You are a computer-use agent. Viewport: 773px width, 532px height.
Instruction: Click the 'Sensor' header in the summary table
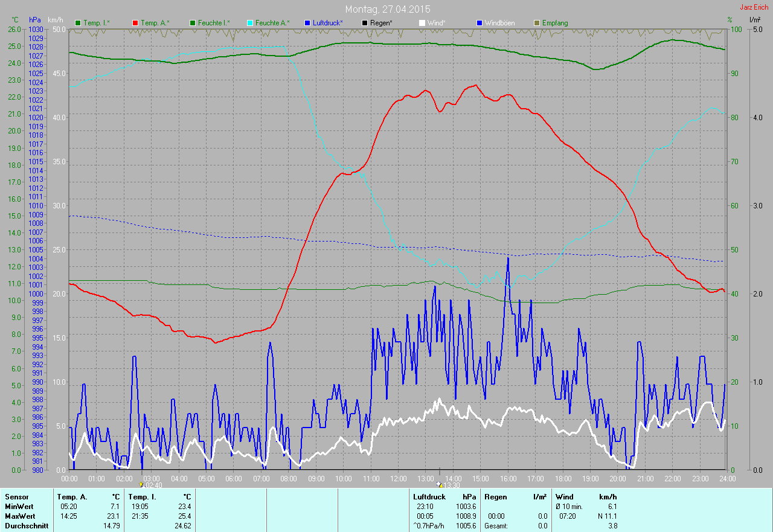[16, 497]
